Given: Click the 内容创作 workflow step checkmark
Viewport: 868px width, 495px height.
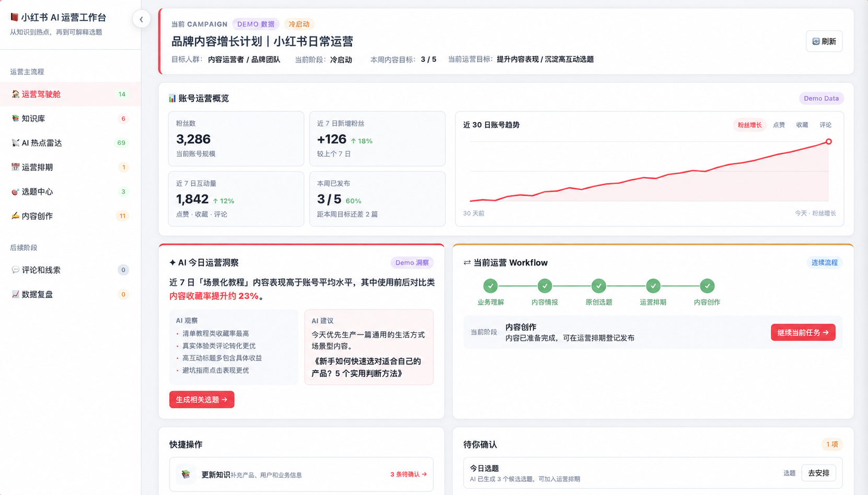Looking at the screenshot, I should (x=707, y=286).
